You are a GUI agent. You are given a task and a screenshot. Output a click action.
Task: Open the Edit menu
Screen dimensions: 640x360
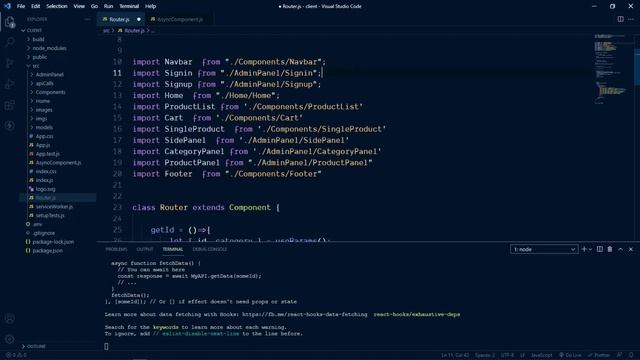tap(36, 6)
